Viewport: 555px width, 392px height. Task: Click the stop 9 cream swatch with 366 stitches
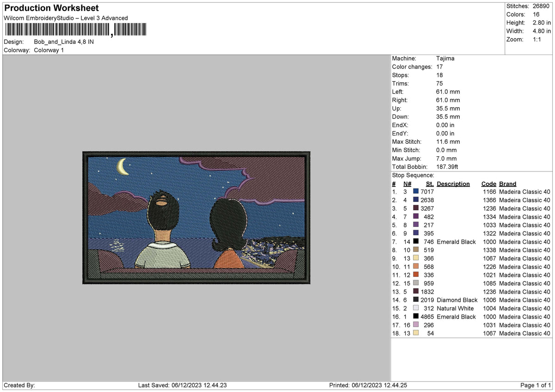coord(416,257)
